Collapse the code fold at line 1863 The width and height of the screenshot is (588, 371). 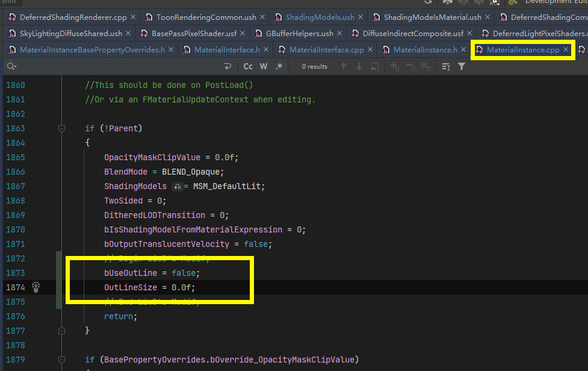tap(61, 128)
